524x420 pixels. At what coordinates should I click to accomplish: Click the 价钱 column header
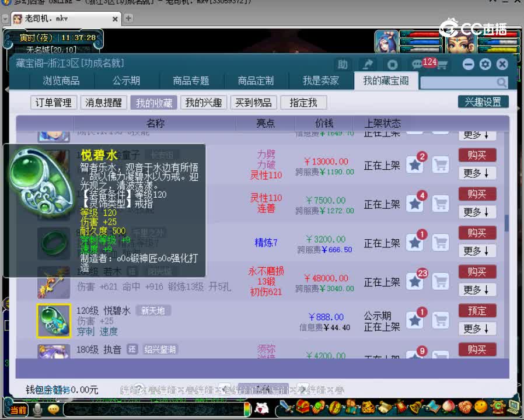[x=324, y=123]
